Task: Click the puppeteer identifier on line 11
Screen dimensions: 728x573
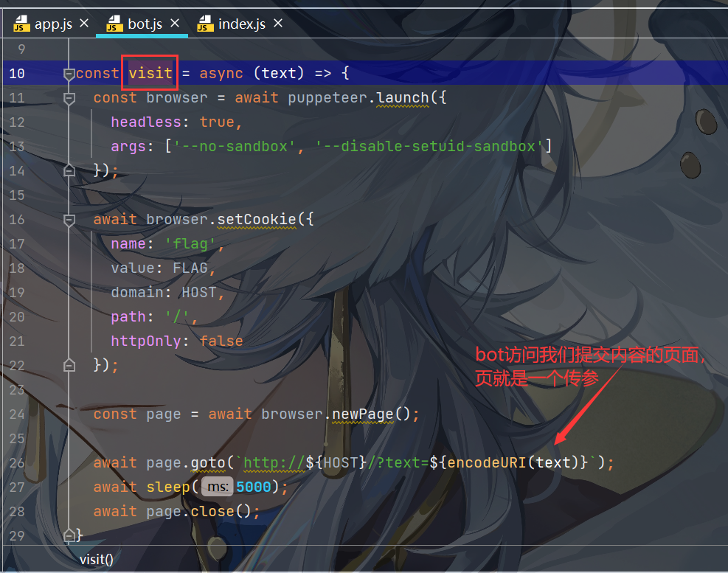Action: tap(327, 97)
